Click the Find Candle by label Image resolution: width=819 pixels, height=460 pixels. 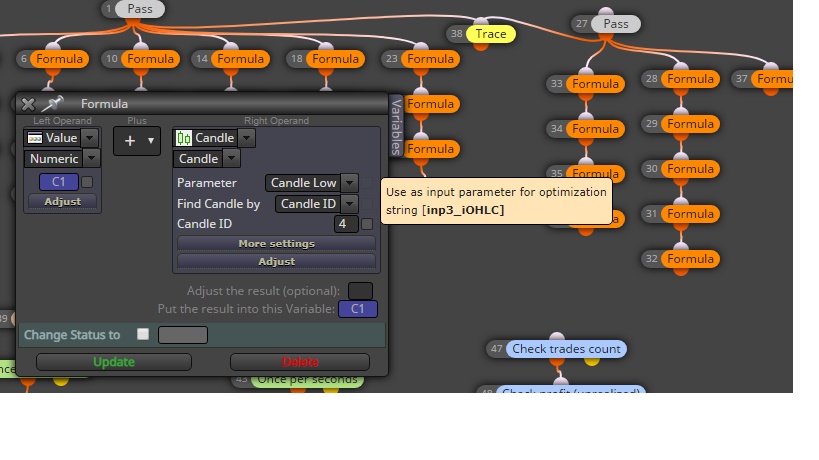218,204
